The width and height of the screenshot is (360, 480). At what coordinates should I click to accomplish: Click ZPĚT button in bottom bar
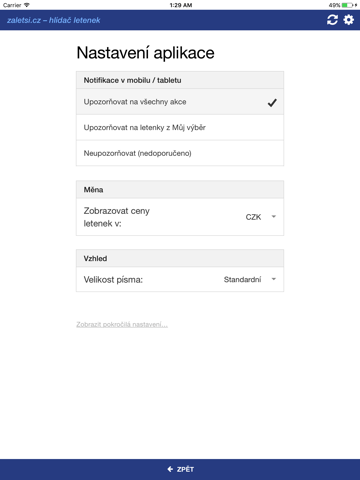point(180,469)
